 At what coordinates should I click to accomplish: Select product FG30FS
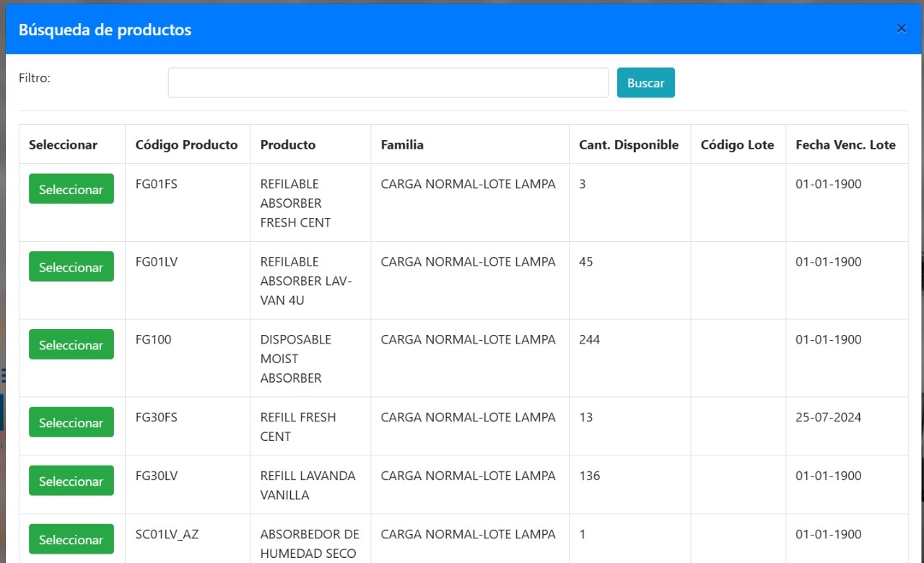click(x=71, y=423)
